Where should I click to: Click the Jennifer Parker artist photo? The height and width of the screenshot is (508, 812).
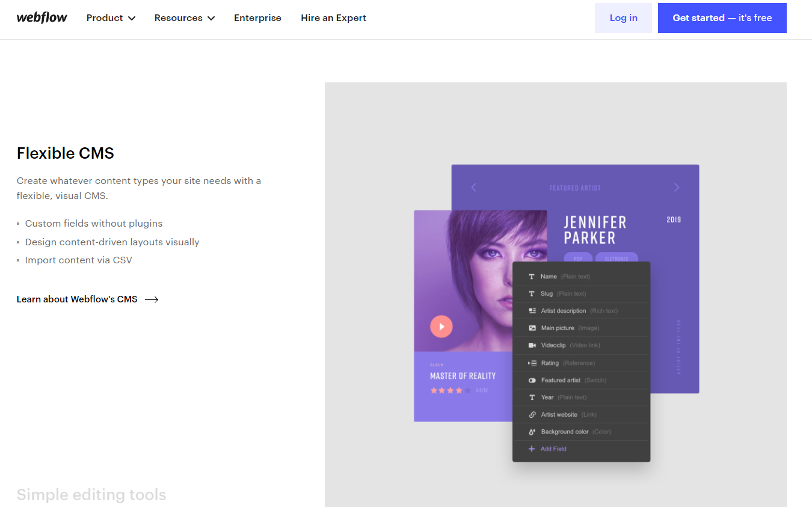point(481,281)
